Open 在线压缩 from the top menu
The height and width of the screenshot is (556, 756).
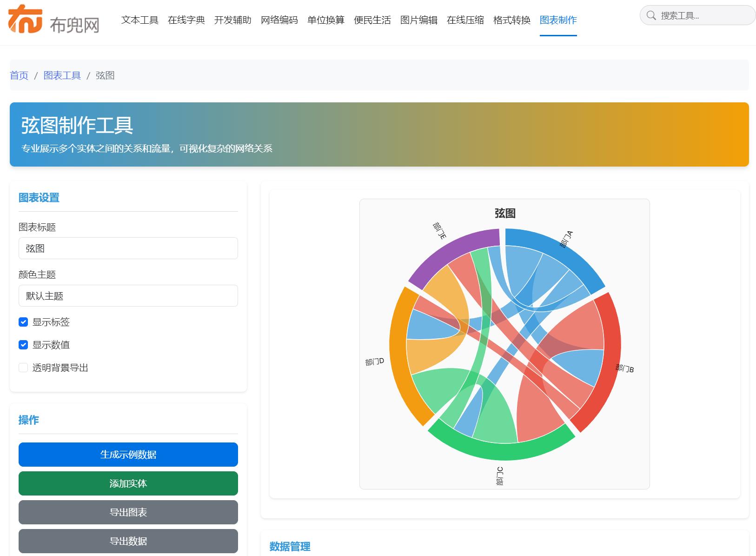(x=465, y=20)
